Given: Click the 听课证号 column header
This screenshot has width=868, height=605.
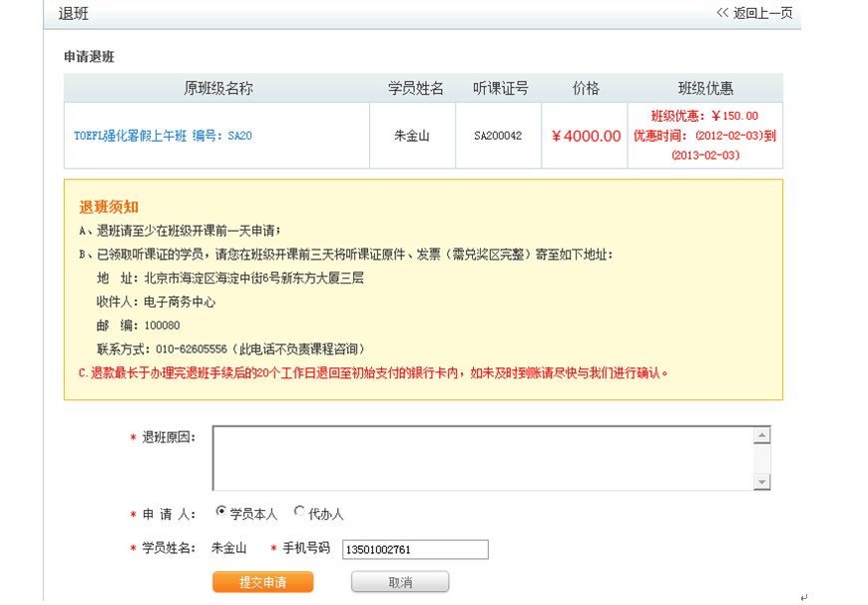Looking at the screenshot, I should [500, 88].
